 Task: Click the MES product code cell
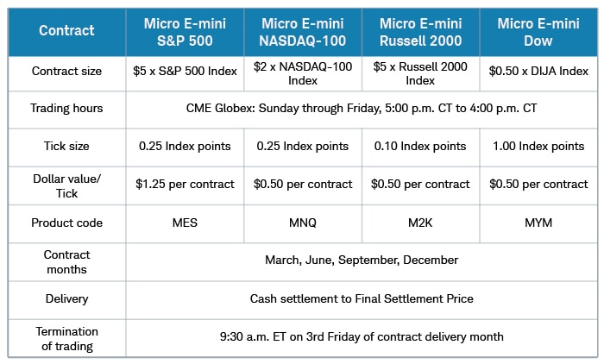(185, 223)
